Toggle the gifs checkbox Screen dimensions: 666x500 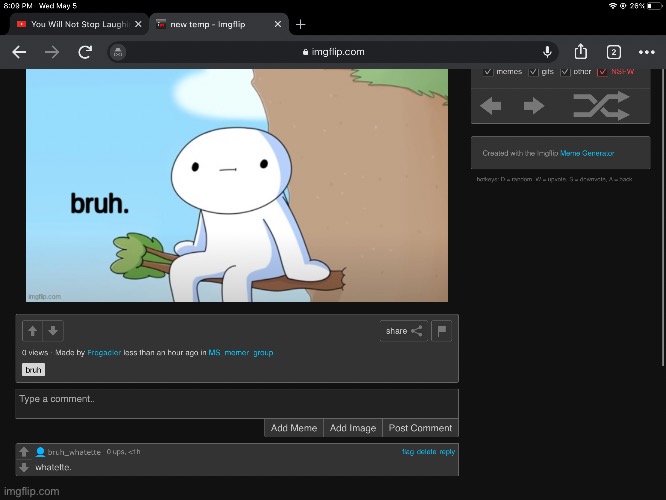(x=533, y=71)
